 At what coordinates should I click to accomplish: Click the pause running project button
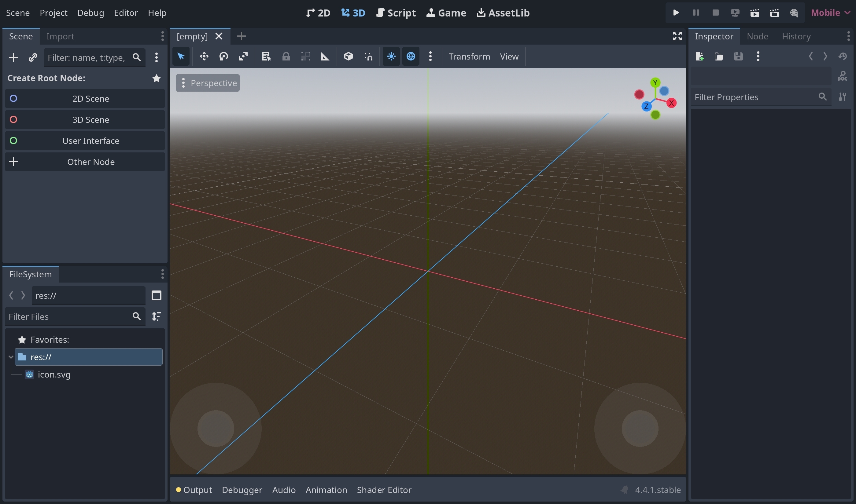pyautogui.click(x=695, y=13)
